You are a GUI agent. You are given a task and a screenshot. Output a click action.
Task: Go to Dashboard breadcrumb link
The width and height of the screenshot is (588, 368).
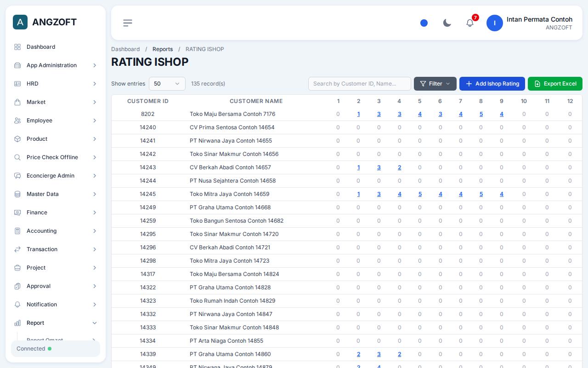point(125,49)
